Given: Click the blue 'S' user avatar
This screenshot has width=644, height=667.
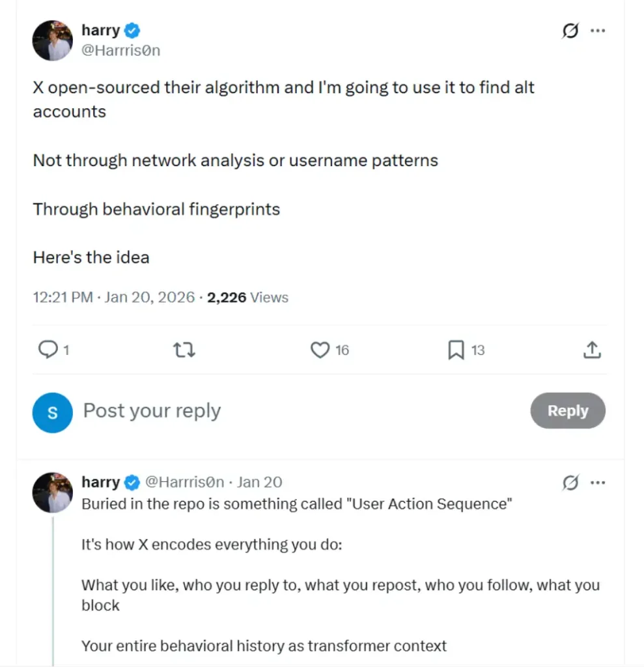Looking at the screenshot, I should 52,412.
